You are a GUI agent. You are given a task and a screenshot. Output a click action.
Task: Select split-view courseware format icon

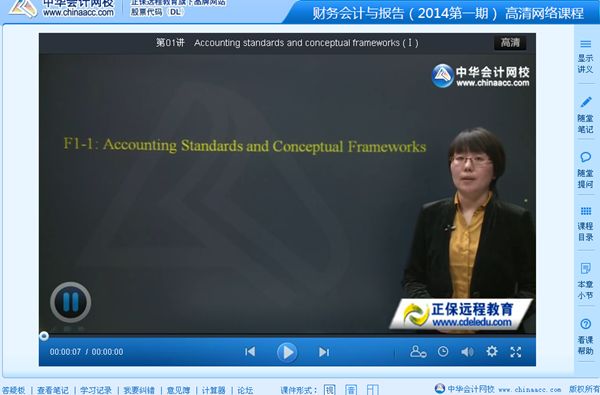372,390
